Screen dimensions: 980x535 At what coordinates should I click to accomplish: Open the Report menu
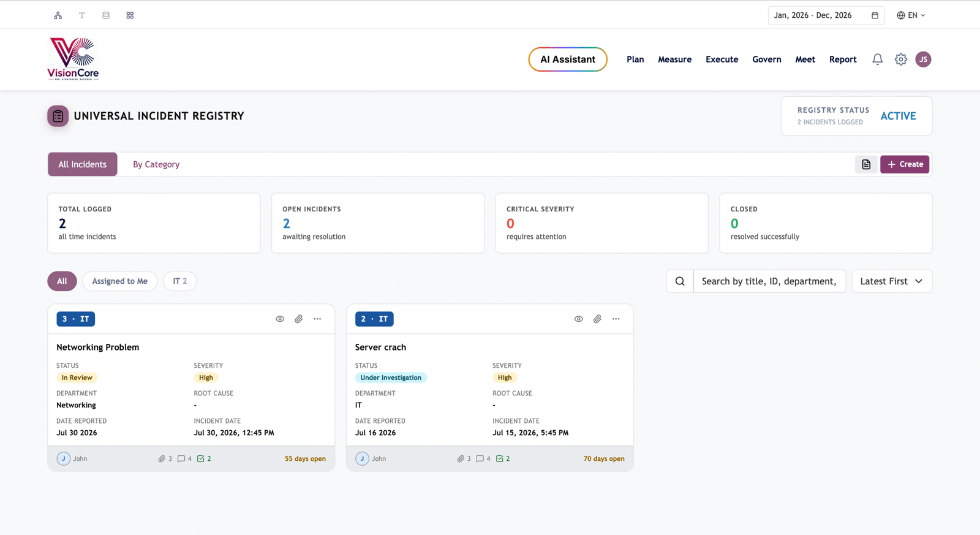[843, 59]
